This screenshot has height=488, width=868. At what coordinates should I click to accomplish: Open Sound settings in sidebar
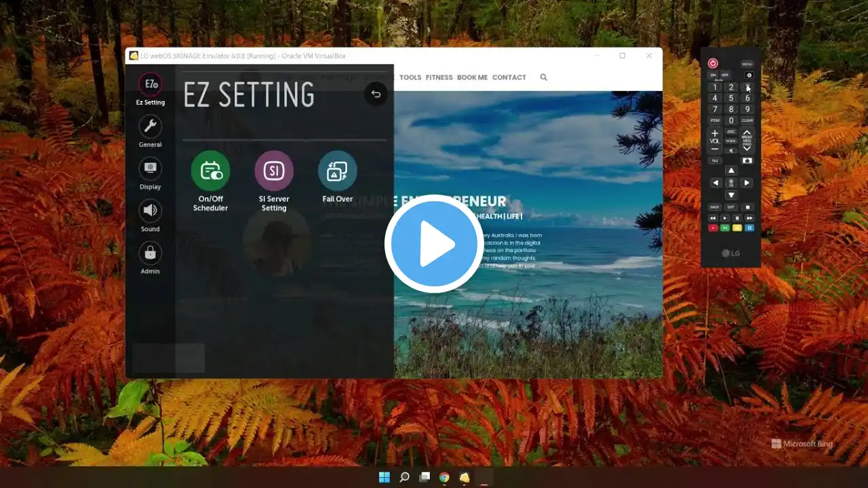coord(150,211)
